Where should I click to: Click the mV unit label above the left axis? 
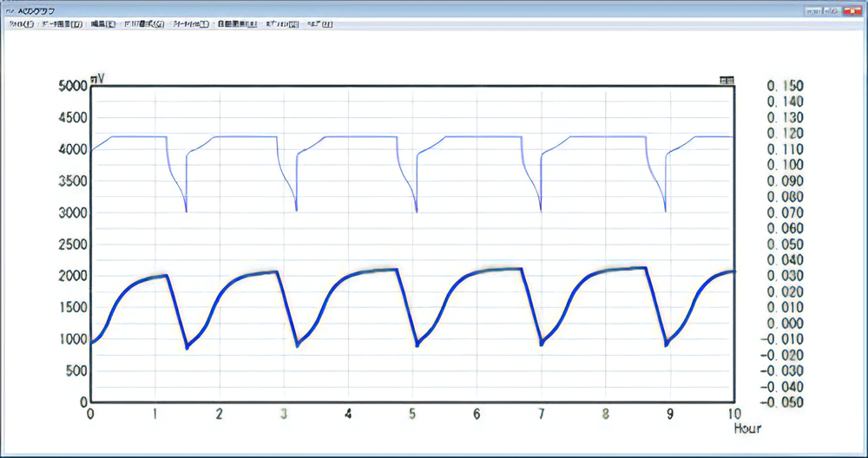(97, 79)
